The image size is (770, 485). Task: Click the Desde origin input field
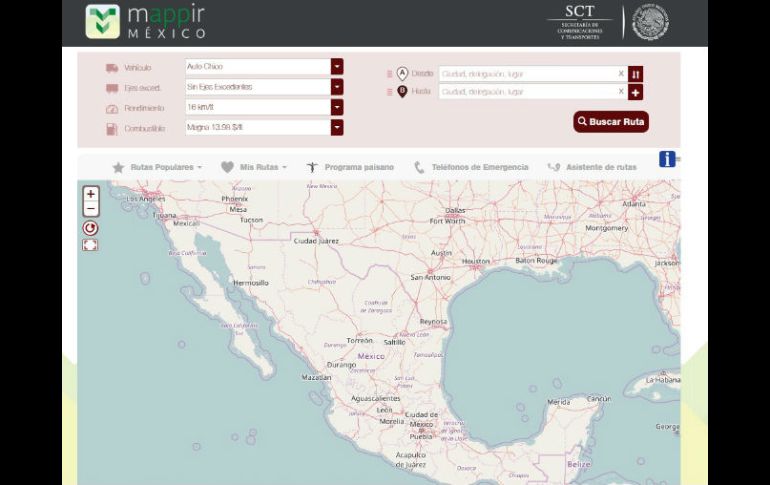pos(526,74)
